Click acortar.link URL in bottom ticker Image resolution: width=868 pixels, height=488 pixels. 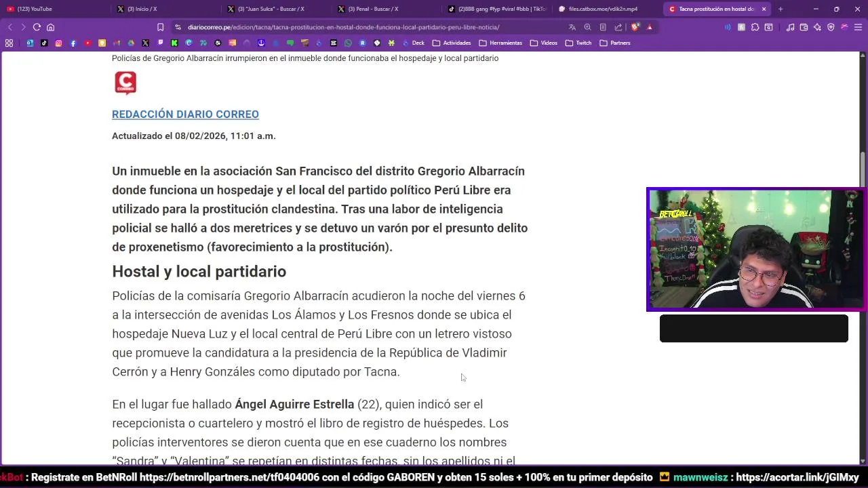tap(797, 477)
